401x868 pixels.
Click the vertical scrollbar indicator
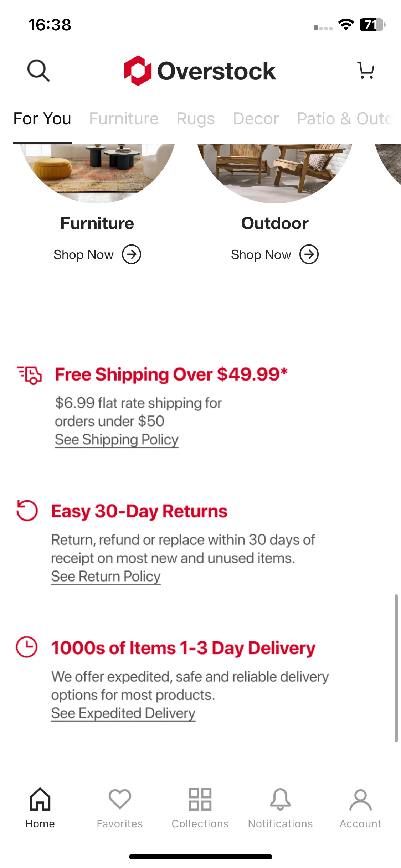point(396,668)
